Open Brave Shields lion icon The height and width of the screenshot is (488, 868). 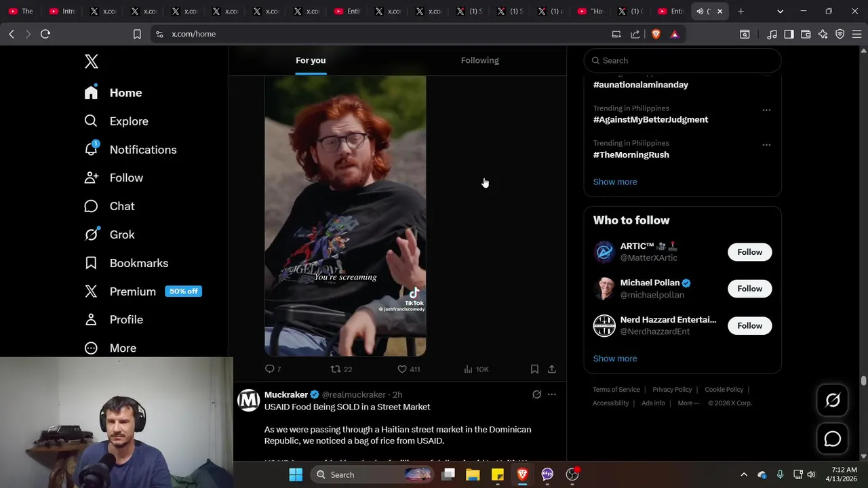[x=656, y=34]
